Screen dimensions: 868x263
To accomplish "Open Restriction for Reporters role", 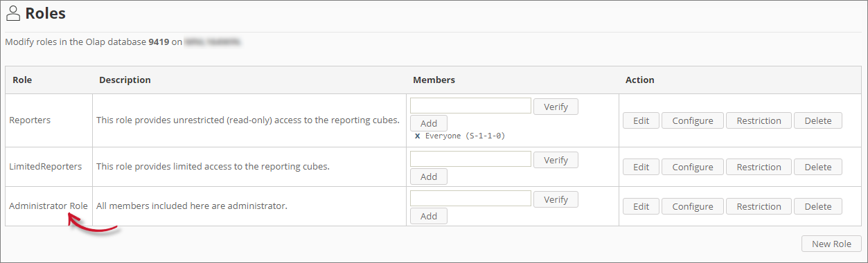I will (759, 120).
